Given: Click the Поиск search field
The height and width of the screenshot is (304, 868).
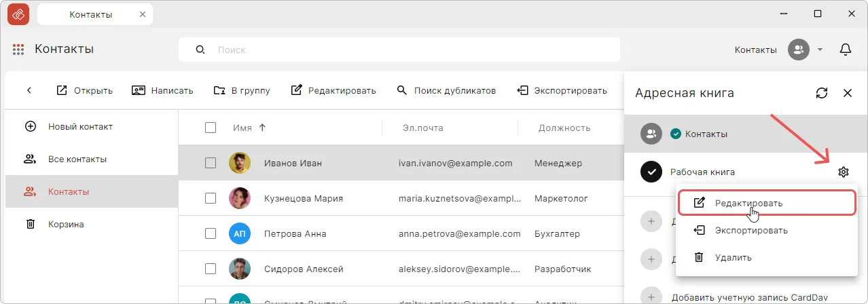Looking at the screenshot, I should click(408, 50).
